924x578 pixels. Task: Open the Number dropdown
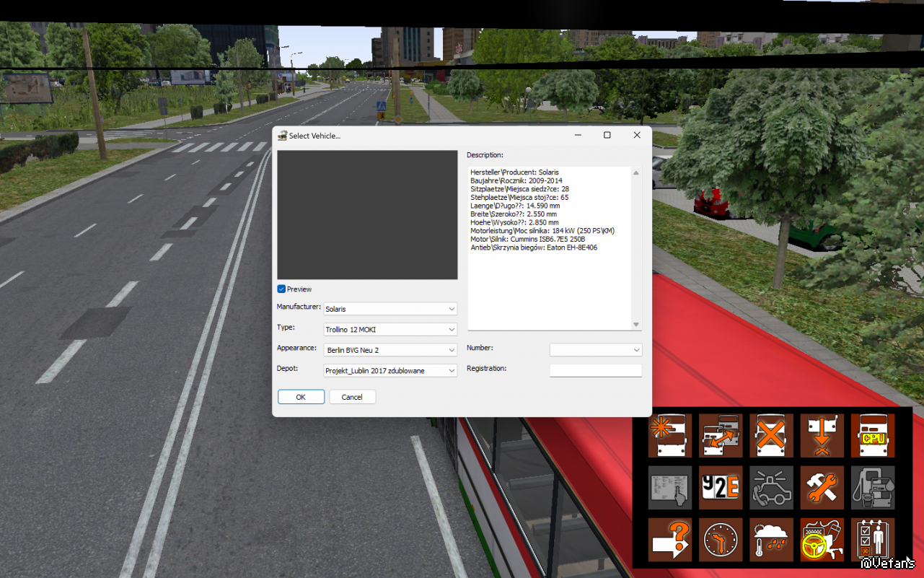[x=595, y=350]
